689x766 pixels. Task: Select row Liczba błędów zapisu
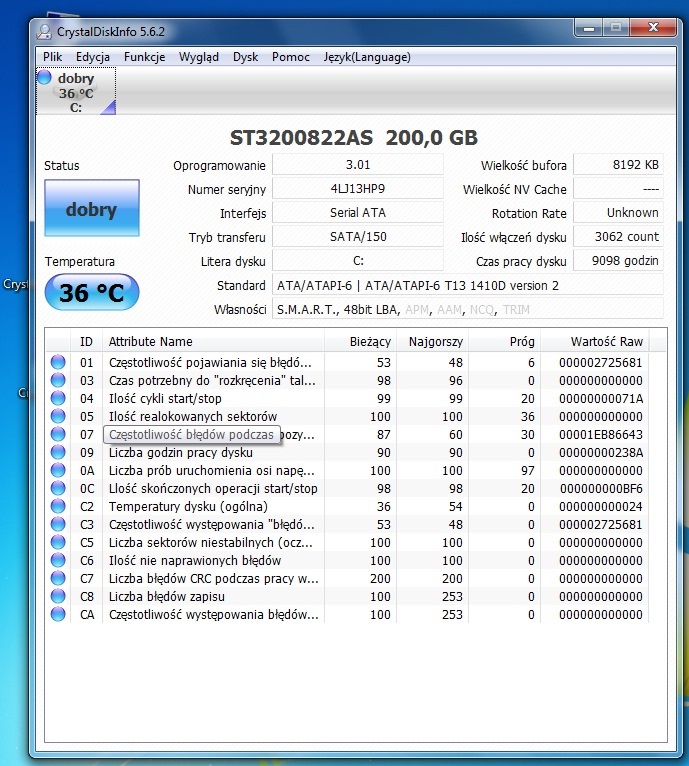348,596
